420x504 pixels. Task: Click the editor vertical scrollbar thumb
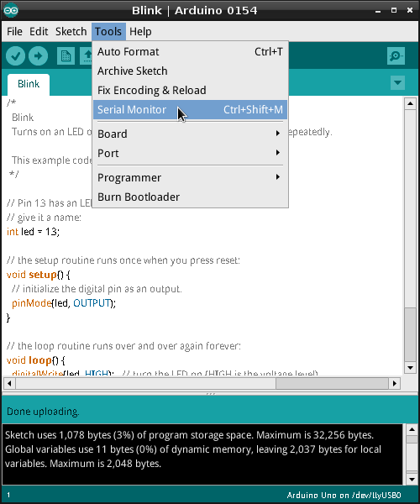coord(410,334)
